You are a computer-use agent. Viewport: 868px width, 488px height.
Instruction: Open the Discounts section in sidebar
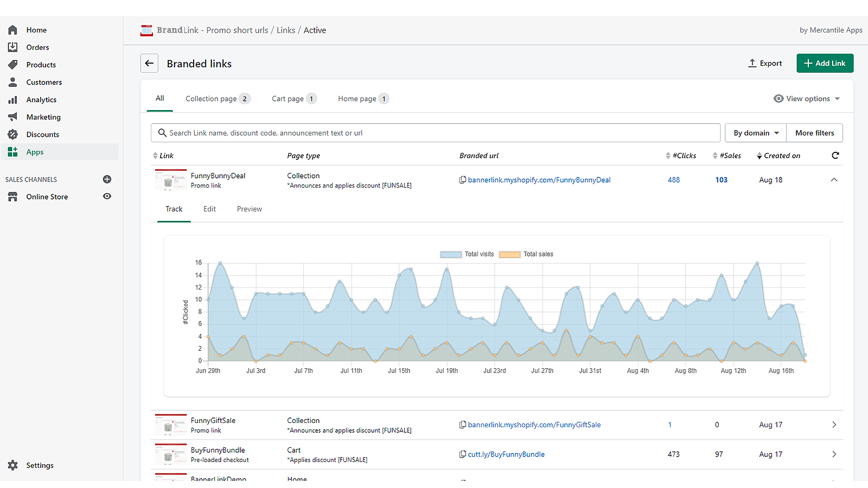point(42,134)
